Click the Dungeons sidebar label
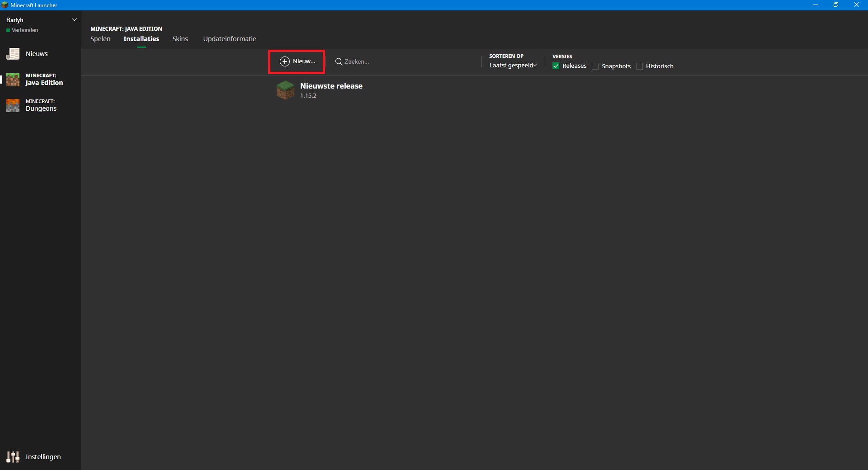 41,108
